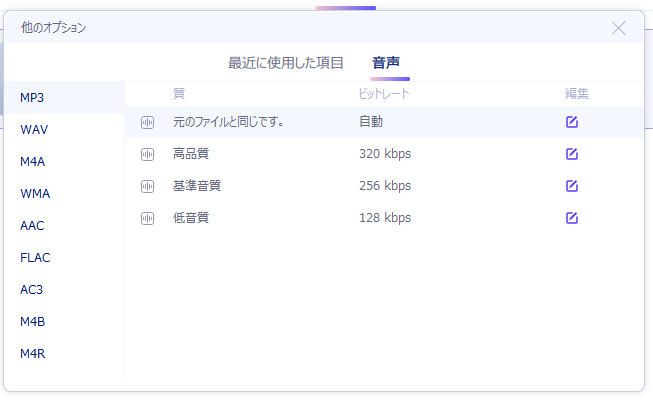Select the WMA format

click(x=65, y=194)
